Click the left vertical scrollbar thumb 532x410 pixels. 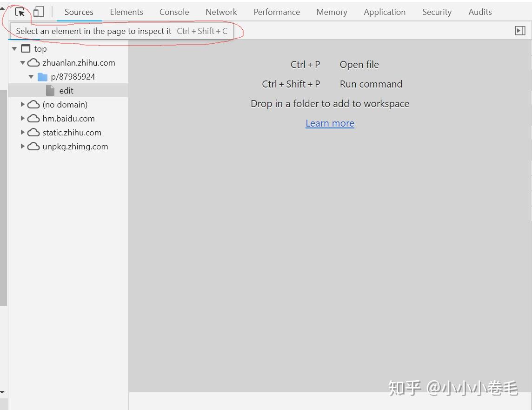(3, 197)
